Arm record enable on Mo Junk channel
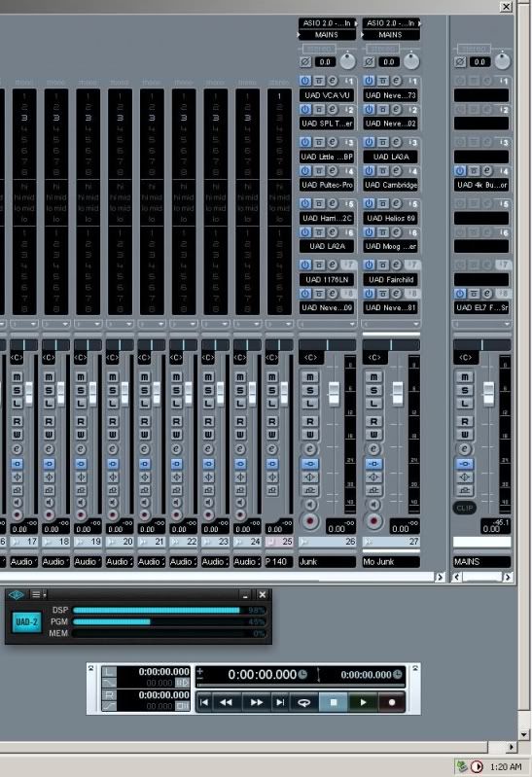The width and height of the screenshot is (532, 777). coord(373,521)
